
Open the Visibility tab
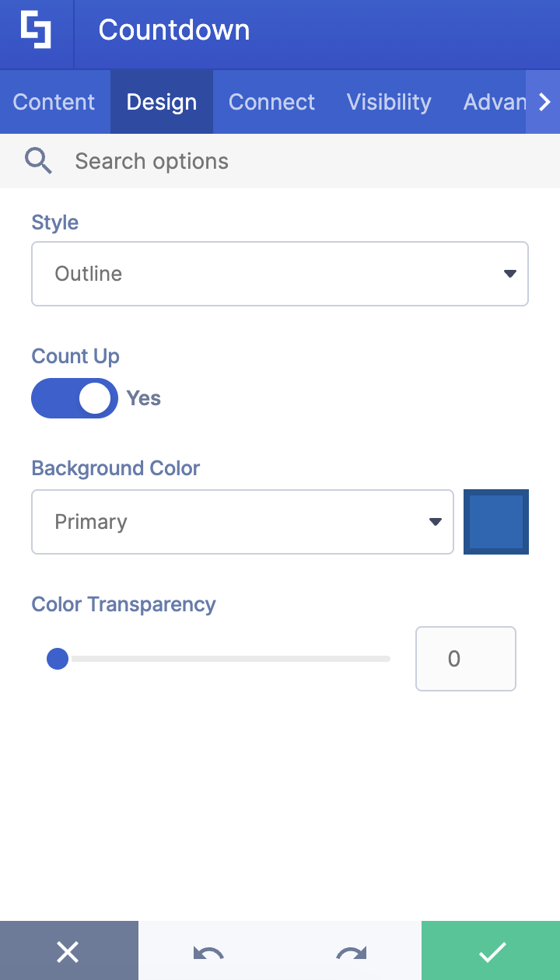[x=389, y=101]
